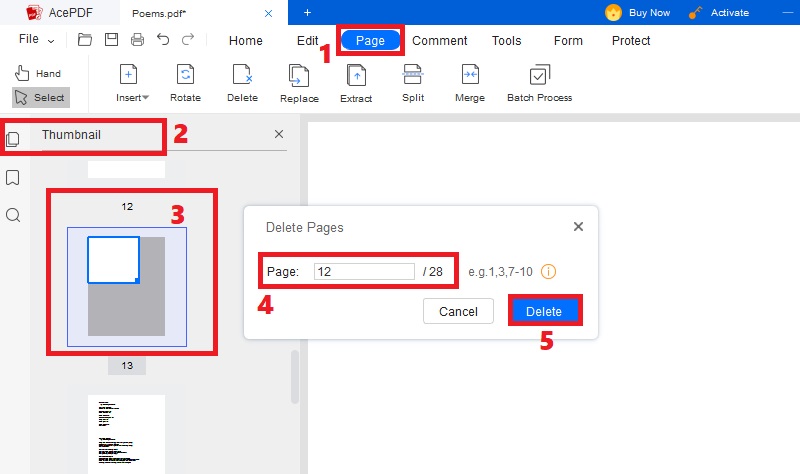Select the Poems.pdf document tab
The image size is (800, 474).
[204, 13]
